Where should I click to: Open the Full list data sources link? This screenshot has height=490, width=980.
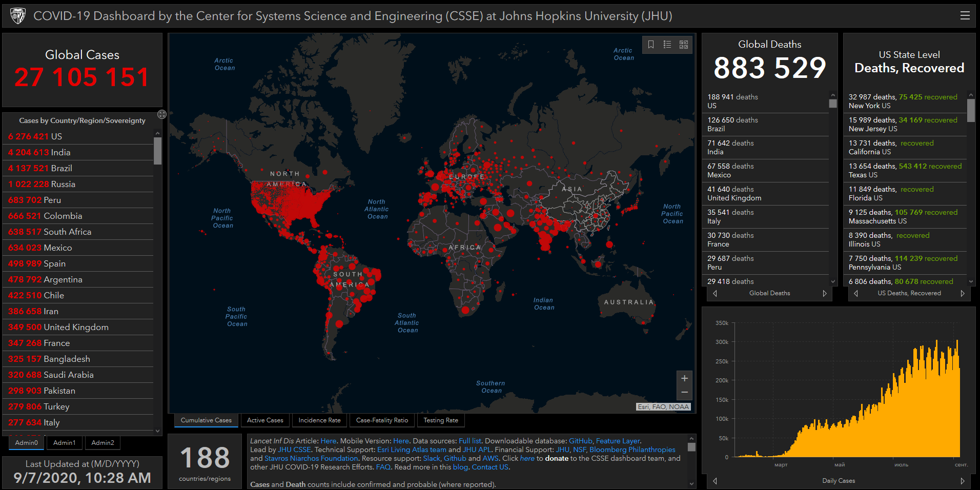click(x=470, y=441)
